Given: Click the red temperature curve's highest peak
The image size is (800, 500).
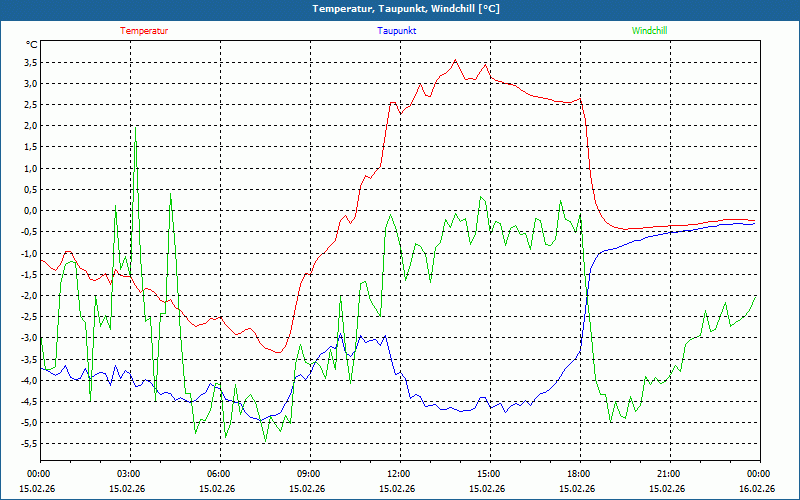Looking at the screenshot, I should (456, 60).
